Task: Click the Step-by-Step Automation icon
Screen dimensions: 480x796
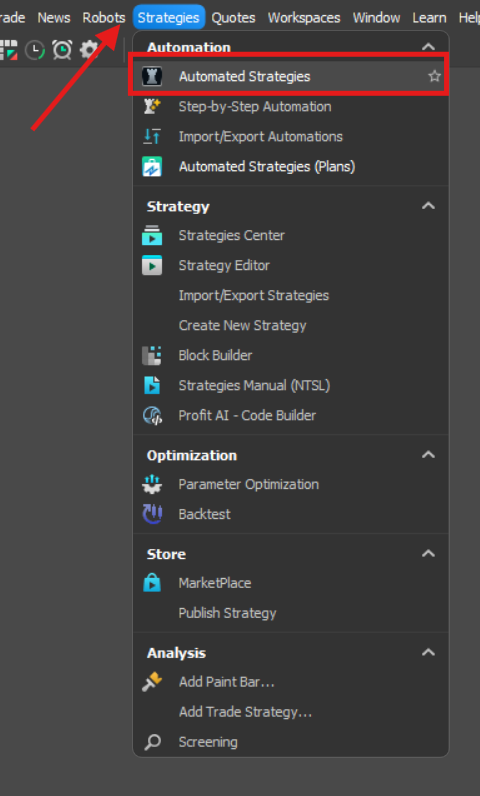Action: (x=152, y=106)
